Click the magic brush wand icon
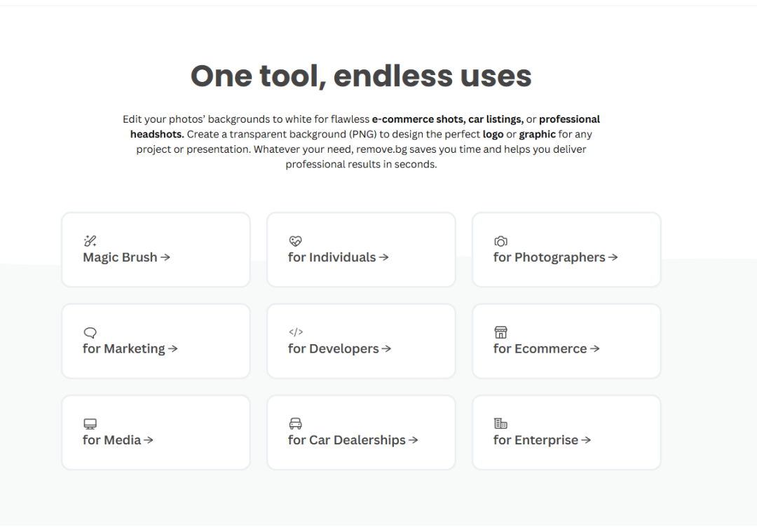Image resolution: width=757 pixels, height=532 pixels. 90,241
